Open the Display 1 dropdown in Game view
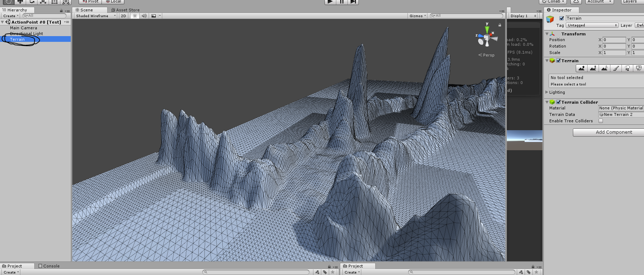644x275 pixels. click(523, 16)
